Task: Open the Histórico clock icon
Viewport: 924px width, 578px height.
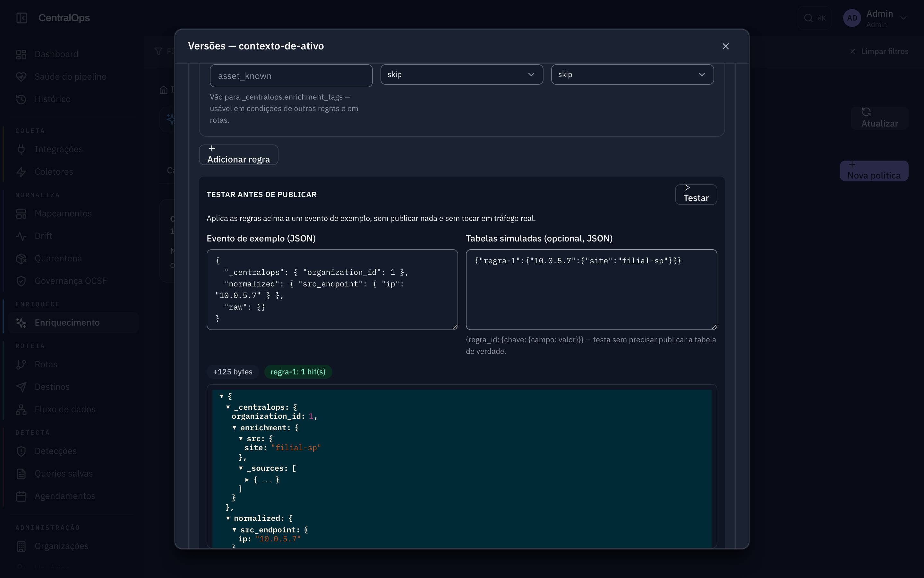Action: (x=21, y=100)
